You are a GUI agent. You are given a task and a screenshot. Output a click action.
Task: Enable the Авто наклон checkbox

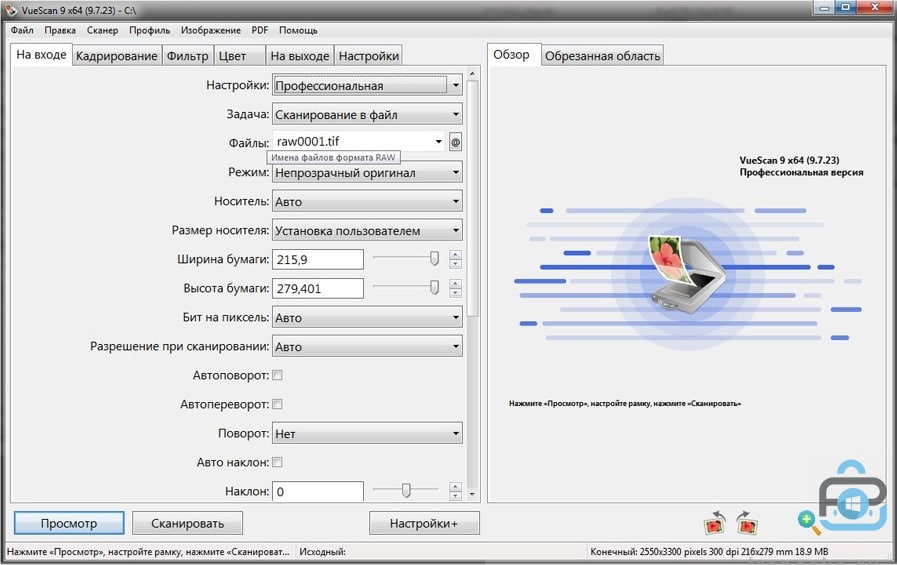click(x=277, y=462)
